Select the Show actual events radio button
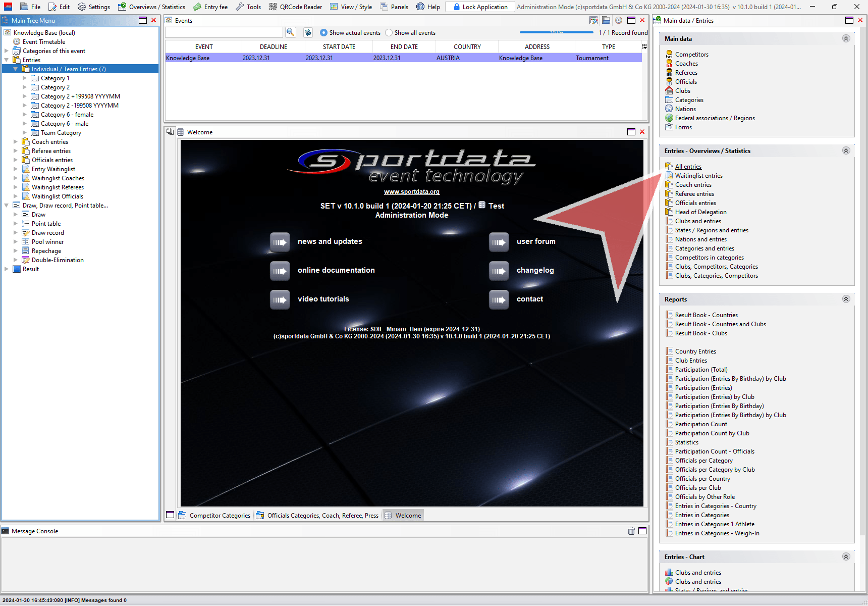 323,33
